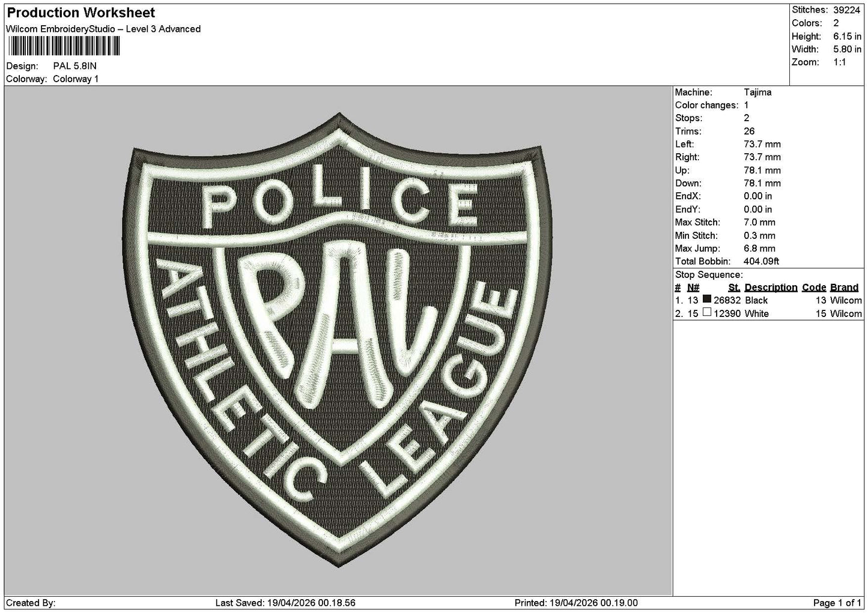
Task: Click the "Right:" label
Action: click(x=687, y=157)
